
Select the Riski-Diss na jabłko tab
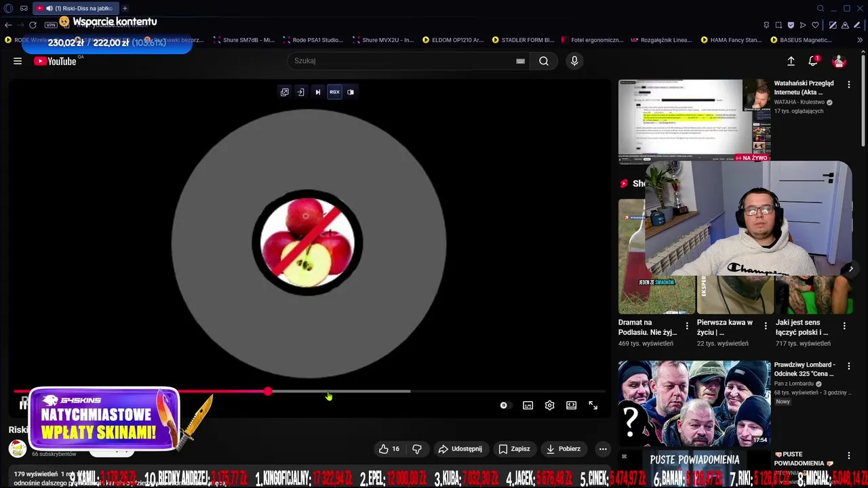(x=75, y=8)
